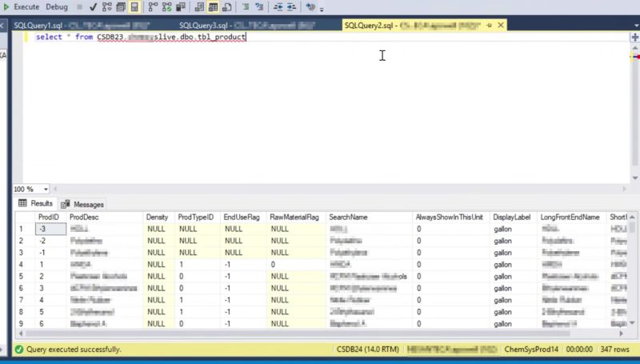Screen dimensions: 640x364
Task: Run the query with the Execute button
Action: click(x=22, y=7)
